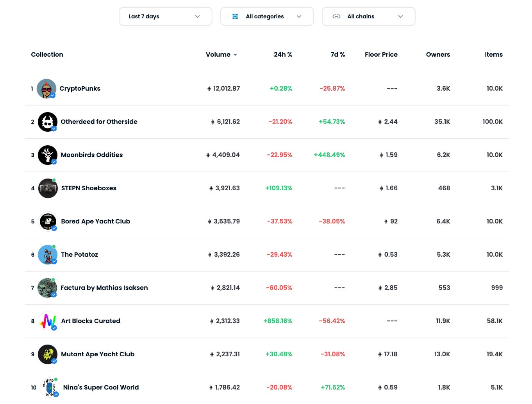Click the CryptoPunks avatar icon
This screenshot has height=404, width=532.
pyautogui.click(x=46, y=89)
